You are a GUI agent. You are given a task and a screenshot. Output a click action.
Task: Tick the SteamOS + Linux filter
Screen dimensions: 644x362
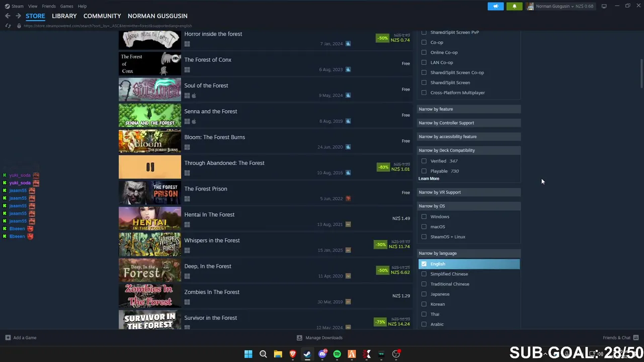[424, 237]
